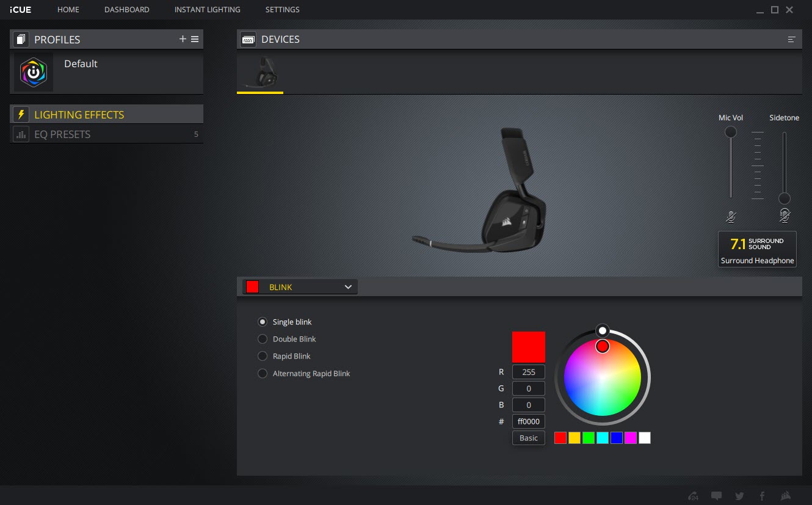Choose the green preset swatch

click(x=589, y=438)
